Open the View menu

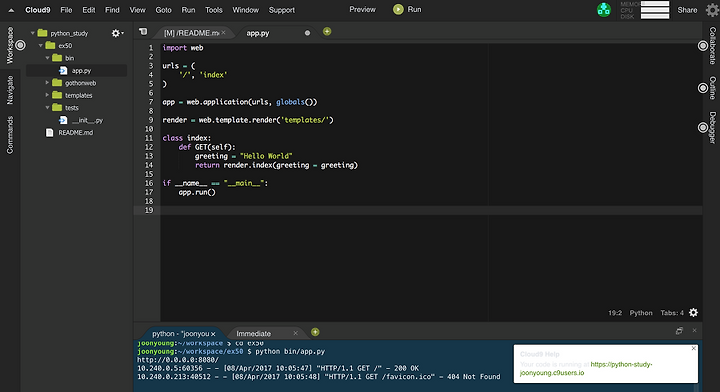tap(137, 10)
